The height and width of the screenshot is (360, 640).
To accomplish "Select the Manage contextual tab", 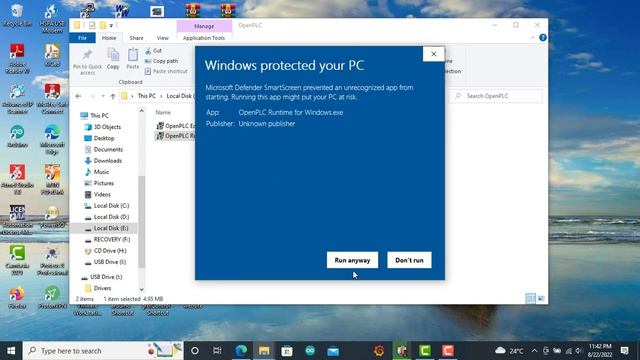I will (204, 26).
